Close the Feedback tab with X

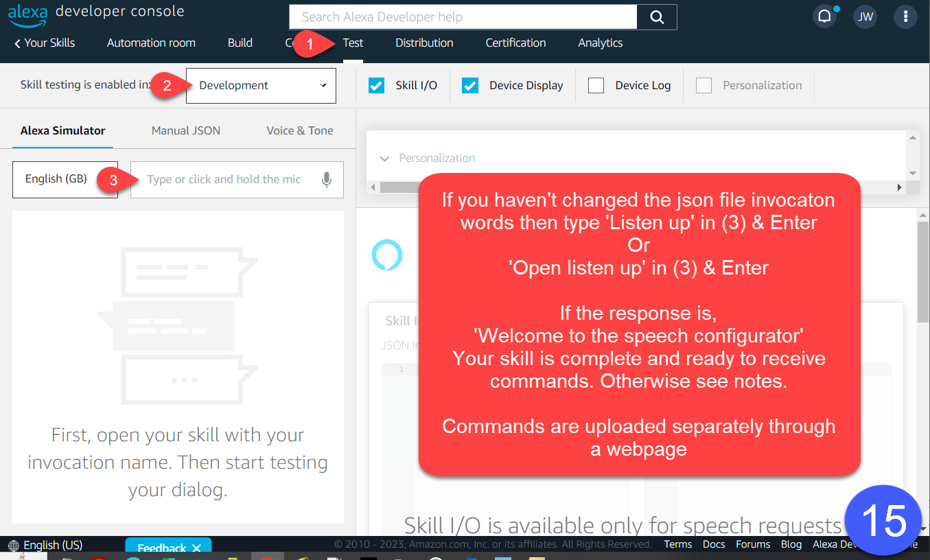click(x=196, y=548)
